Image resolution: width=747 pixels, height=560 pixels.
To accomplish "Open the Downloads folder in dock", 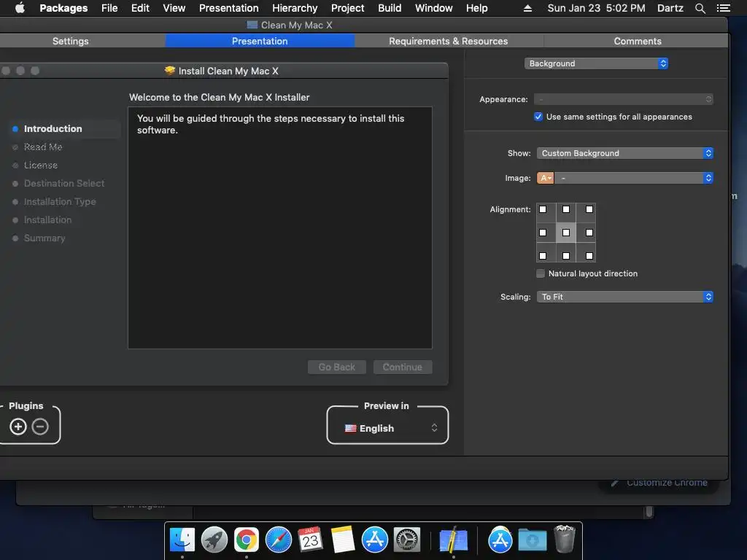I will point(532,540).
